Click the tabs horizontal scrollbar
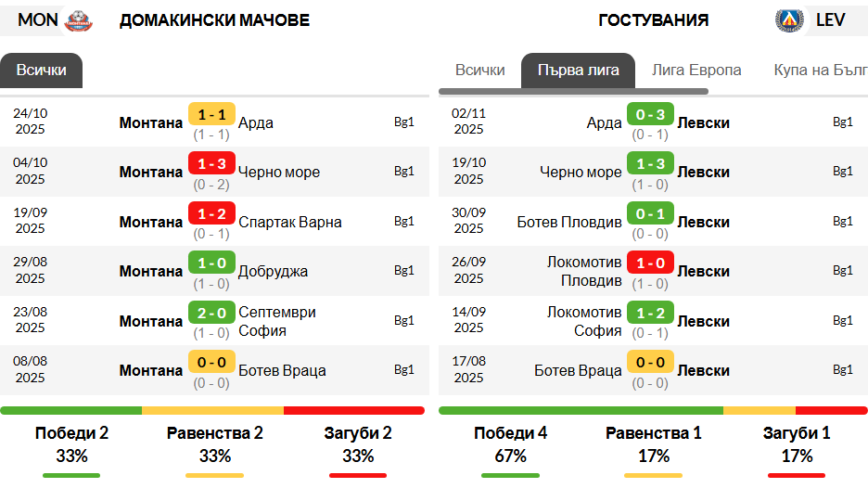This screenshot has width=868, height=488. click(573, 92)
